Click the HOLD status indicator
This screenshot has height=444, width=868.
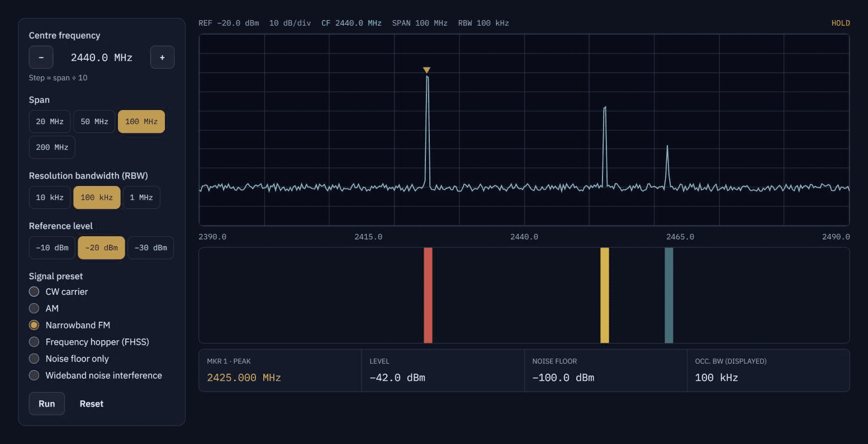coord(841,23)
